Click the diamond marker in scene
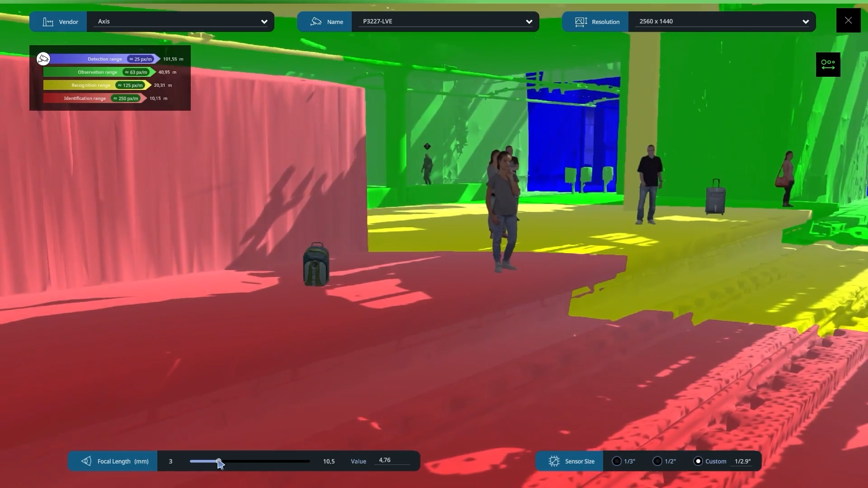 coord(427,146)
